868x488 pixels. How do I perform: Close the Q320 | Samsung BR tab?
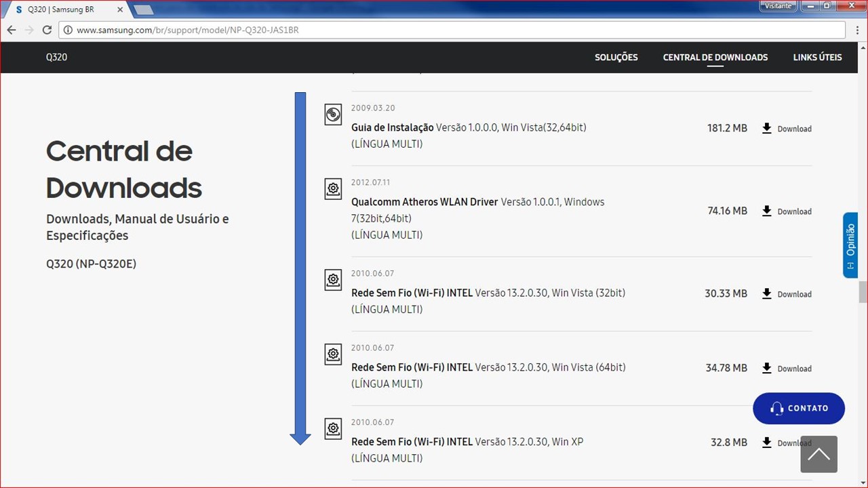[x=120, y=9]
